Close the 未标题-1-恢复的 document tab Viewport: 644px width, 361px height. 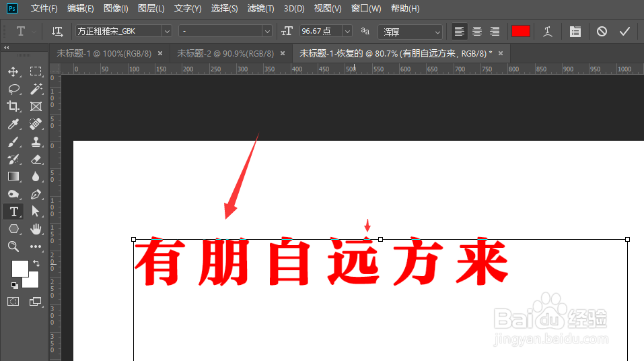(x=501, y=53)
